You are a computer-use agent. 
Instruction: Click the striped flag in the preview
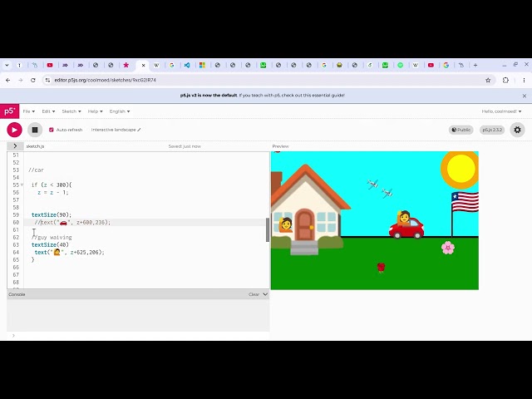[x=465, y=201]
